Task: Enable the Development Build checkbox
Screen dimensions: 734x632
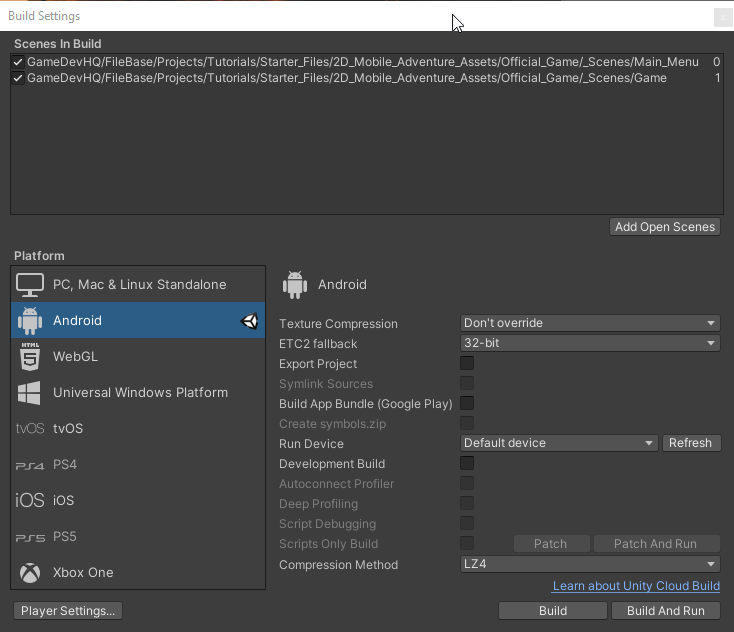Action: tap(467, 463)
